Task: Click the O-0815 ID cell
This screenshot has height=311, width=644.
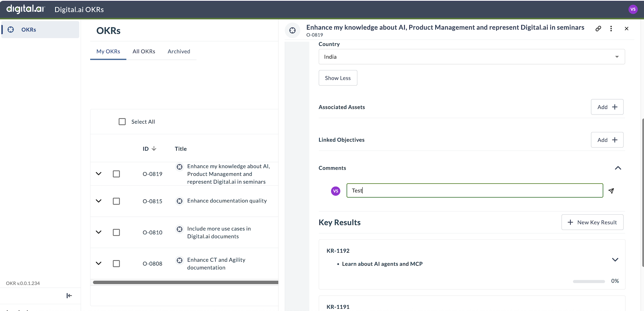Action: (153, 201)
